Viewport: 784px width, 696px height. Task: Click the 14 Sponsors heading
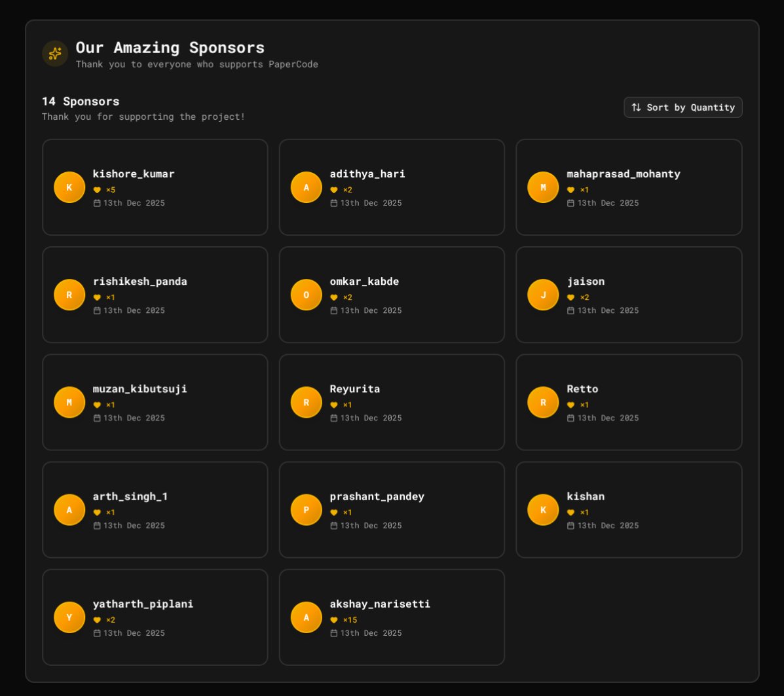click(x=81, y=101)
